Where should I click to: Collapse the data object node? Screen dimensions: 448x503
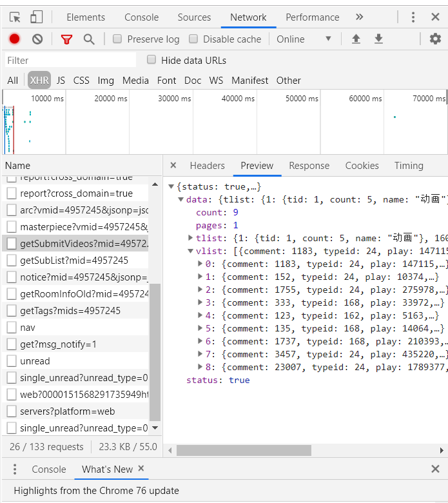tap(181, 199)
